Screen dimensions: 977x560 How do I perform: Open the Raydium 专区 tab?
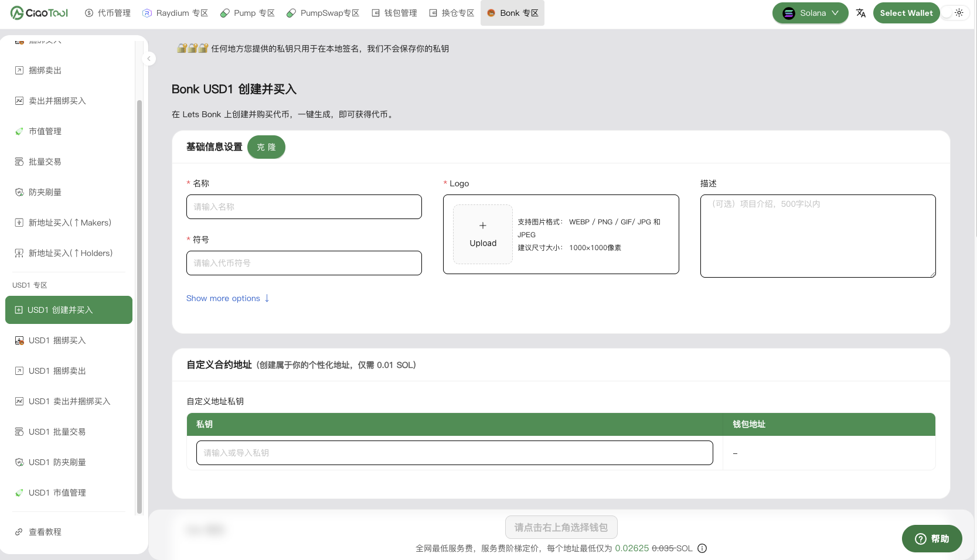[175, 13]
